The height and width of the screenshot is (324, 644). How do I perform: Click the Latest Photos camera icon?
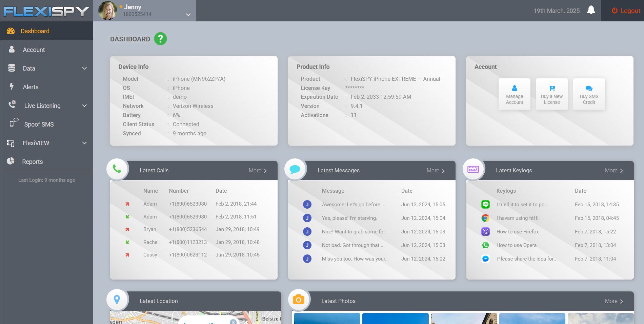299,300
